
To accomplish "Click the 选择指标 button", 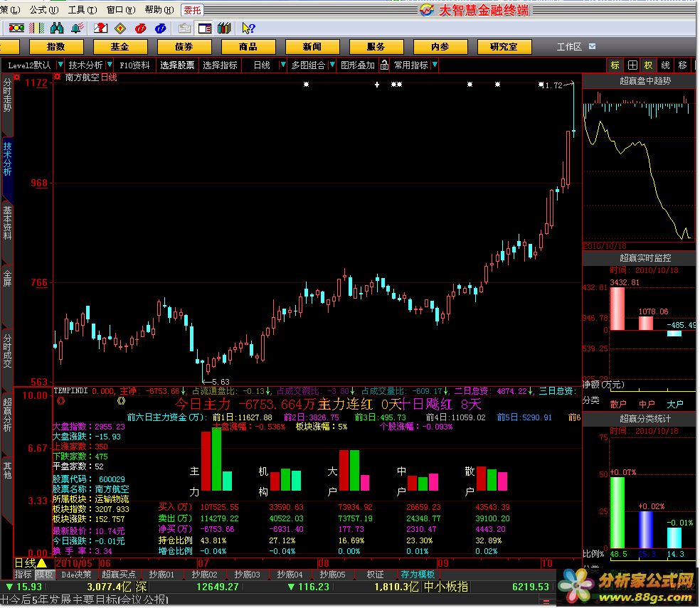I will (220, 65).
